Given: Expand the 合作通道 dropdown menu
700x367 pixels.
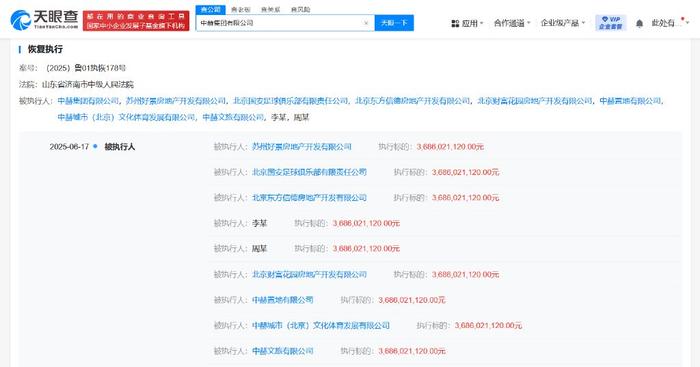Looking at the screenshot, I should pyautogui.click(x=512, y=23).
